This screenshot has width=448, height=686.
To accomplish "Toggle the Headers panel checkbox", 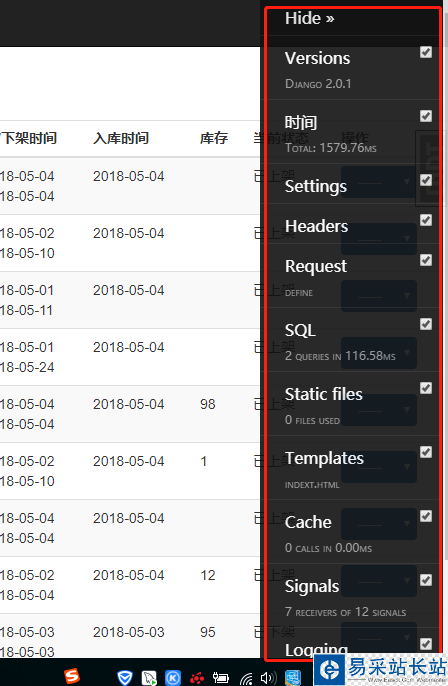I will tap(426, 220).
